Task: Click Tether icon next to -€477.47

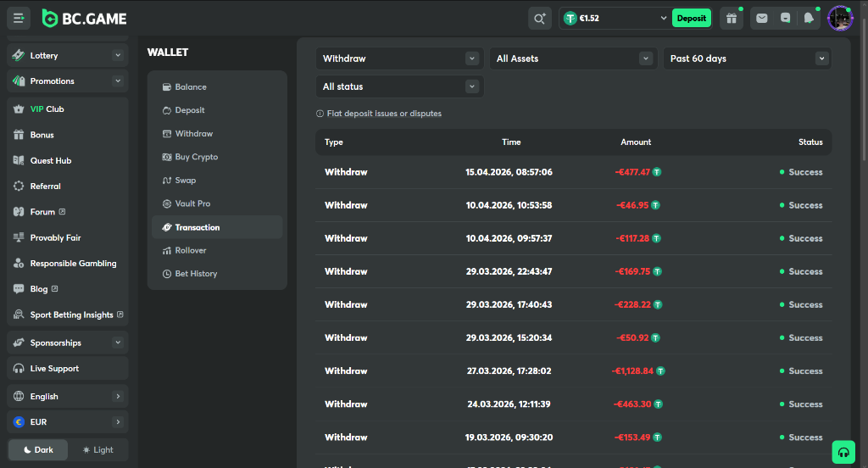Action: tap(657, 172)
